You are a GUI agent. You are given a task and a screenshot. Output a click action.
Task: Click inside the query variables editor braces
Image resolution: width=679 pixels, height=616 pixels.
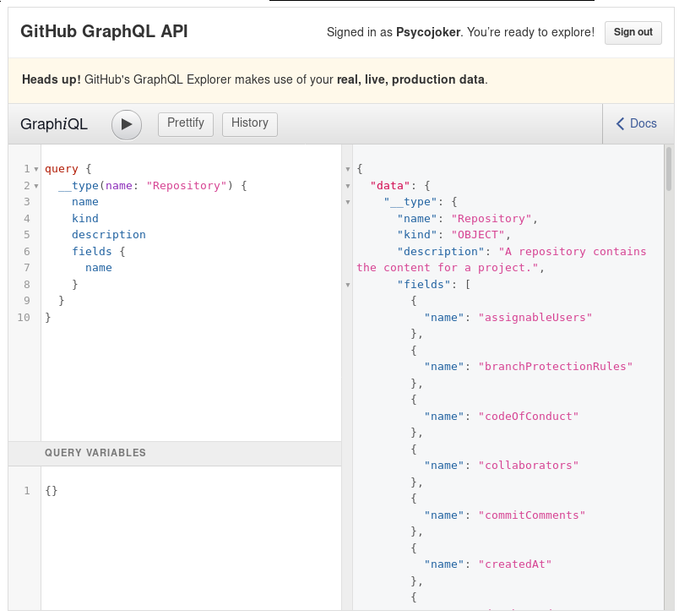point(52,491)
